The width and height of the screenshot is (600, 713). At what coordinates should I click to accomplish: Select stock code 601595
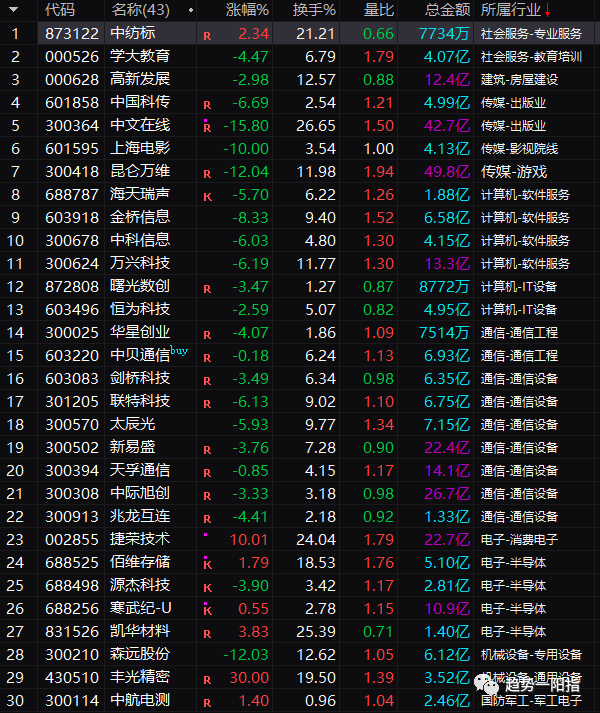click(x=72, y=149)
